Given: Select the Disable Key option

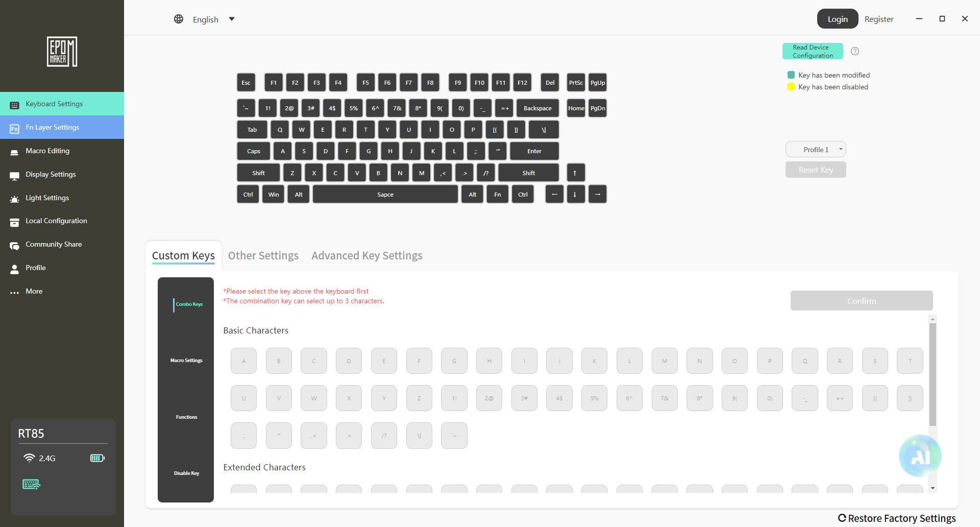Looking at the screenshot, I should click(x=186, y=473).
